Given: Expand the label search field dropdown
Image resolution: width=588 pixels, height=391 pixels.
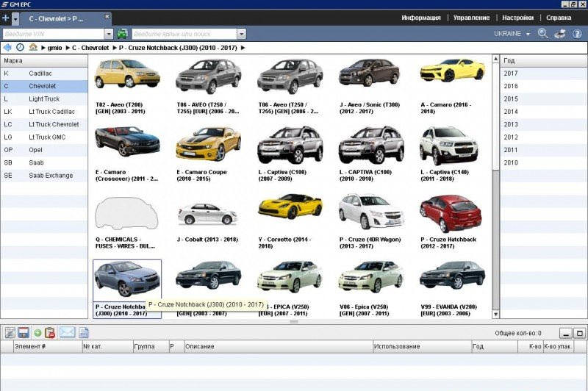Looking at the screenshot, I should coord(240,34).
